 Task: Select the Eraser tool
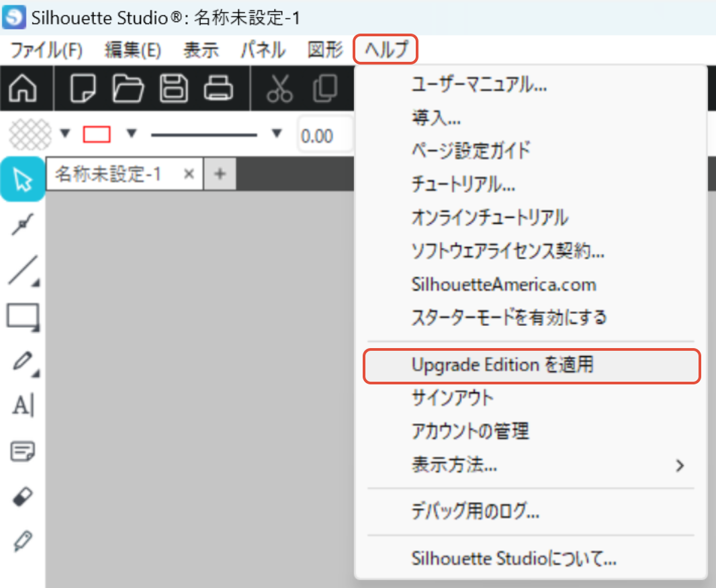[x=22, y=497]
